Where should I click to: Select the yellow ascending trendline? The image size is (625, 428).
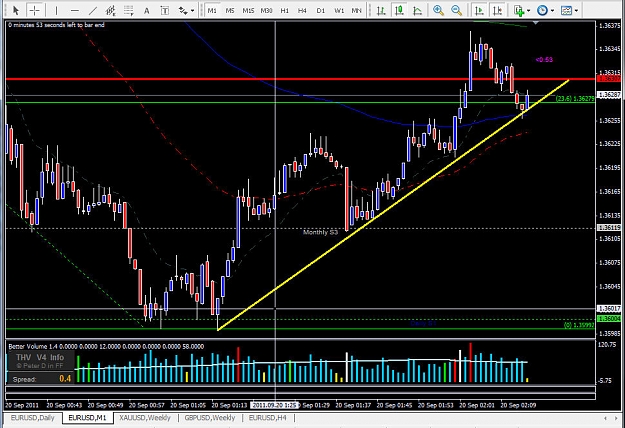(x=393, y=205)
